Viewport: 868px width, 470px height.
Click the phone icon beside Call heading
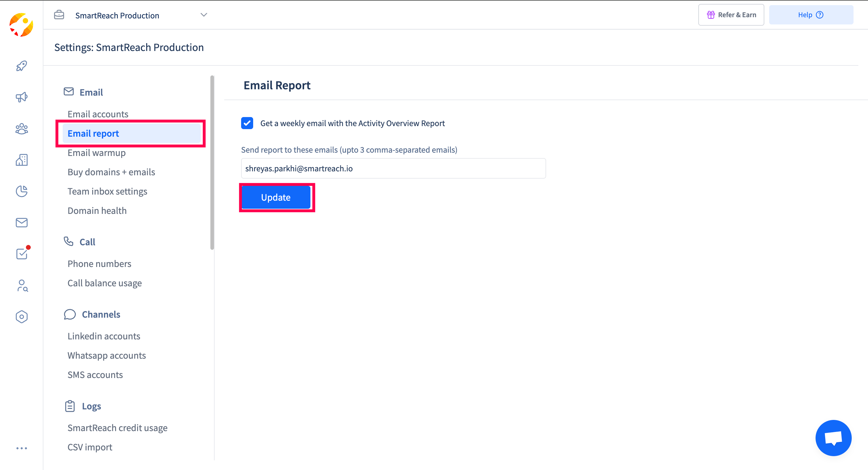[68, 241]
